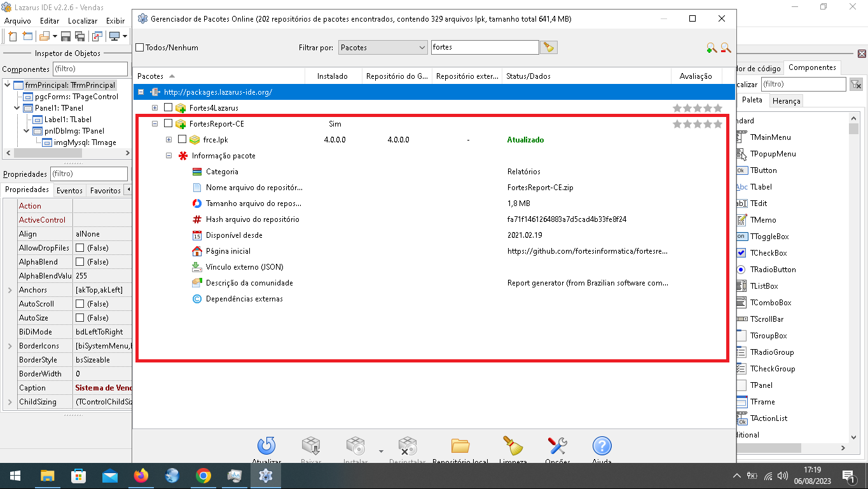Click the New Unit toolbar icon
Viewport: 868px width, 489px height.
click(x=12, y=36)
